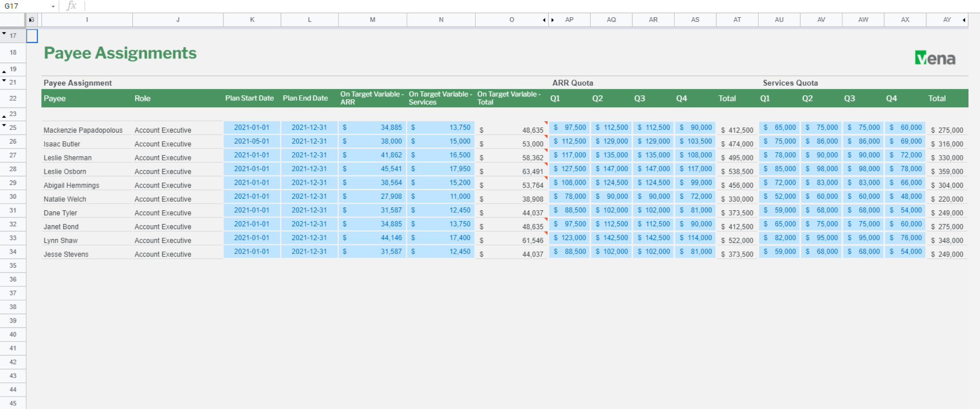Toggle the hidden-row arrow at row 23

tap(4, 116)
